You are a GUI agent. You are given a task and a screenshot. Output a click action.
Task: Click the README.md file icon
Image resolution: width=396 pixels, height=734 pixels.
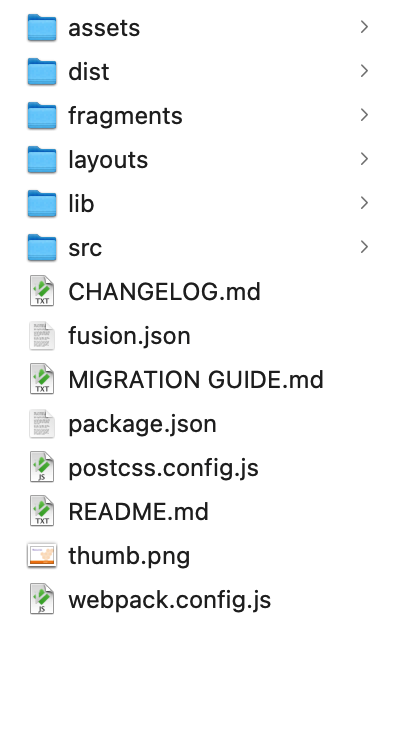coord(42,511)
